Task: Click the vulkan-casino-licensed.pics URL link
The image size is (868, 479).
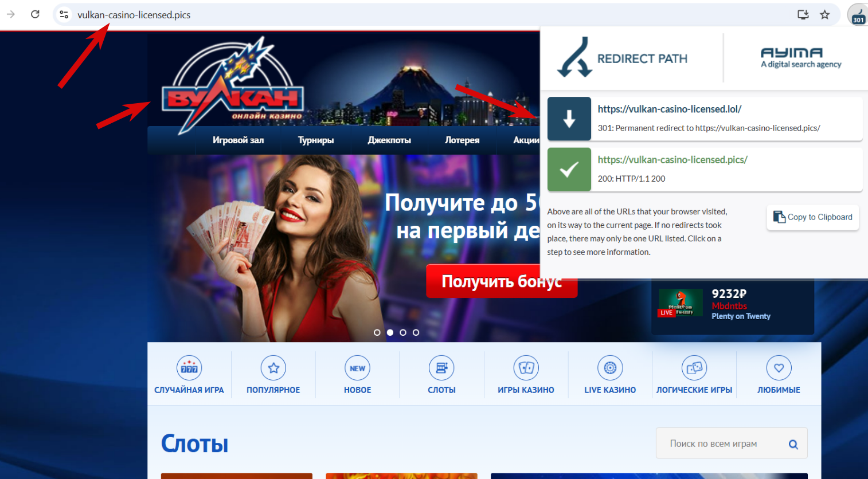Action: (672, 160)
